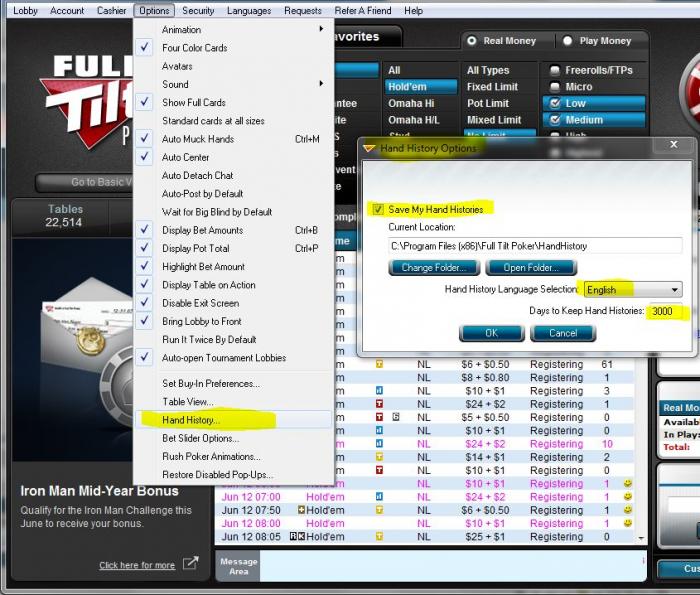The image size is (700, 595).
Task: Select Hand History menu entry
Action: click(x=234, y=420)
